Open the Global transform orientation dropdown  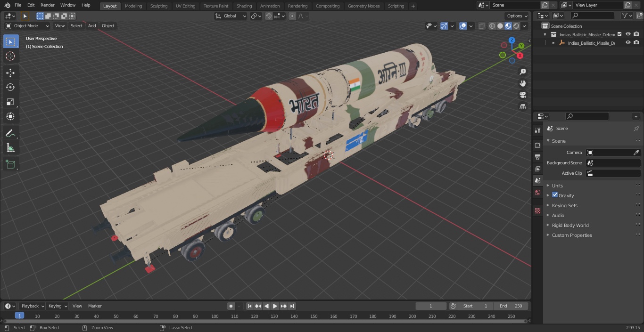tap(231, 16)
